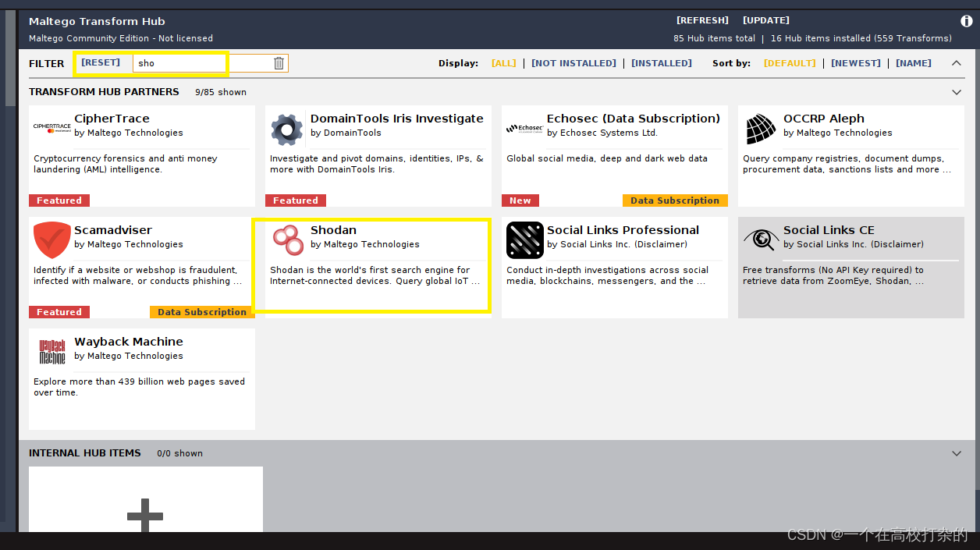980x550 pixels.
Task: Select DomainTools Iris Investigate title
Action: [397, 119]
